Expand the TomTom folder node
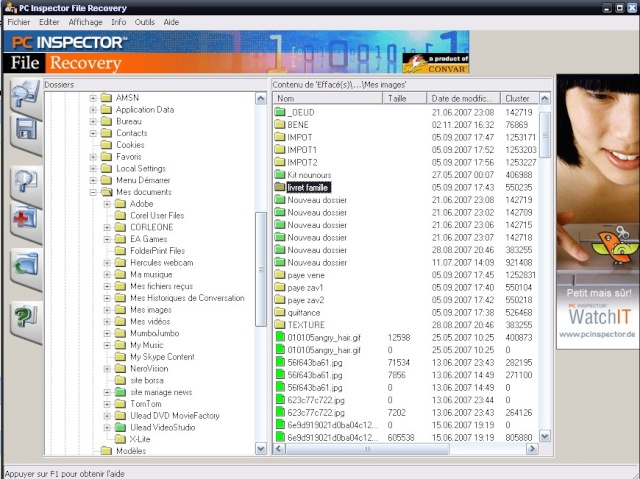 tap(107, 404)
